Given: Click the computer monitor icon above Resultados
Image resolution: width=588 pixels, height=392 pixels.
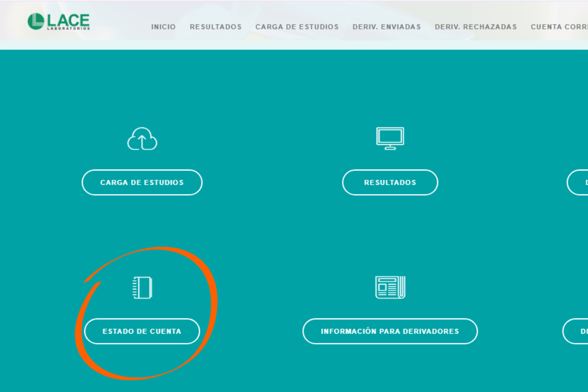Looking at the screenshot, I should tap(390, 138).
